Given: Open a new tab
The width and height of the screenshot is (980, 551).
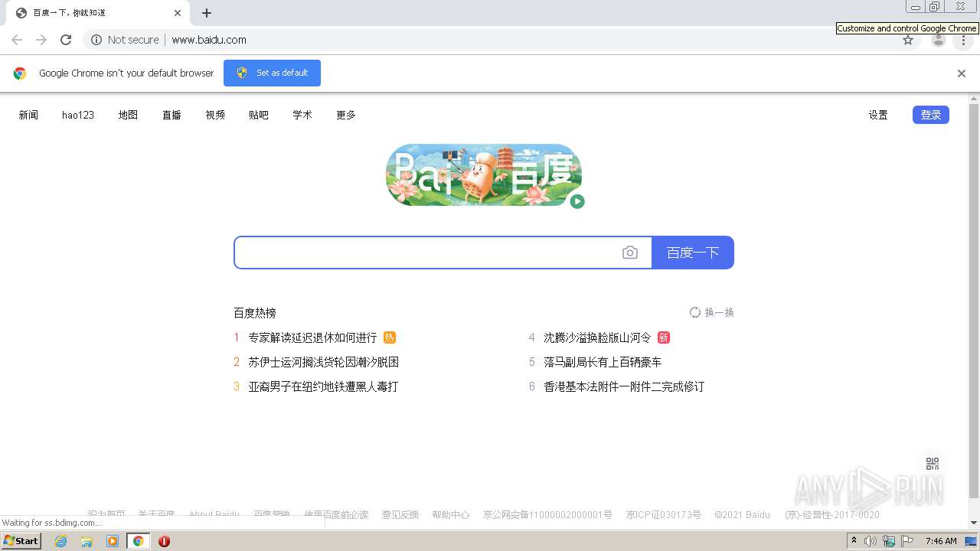Looking at the screenshot, I should pos(207,13).
